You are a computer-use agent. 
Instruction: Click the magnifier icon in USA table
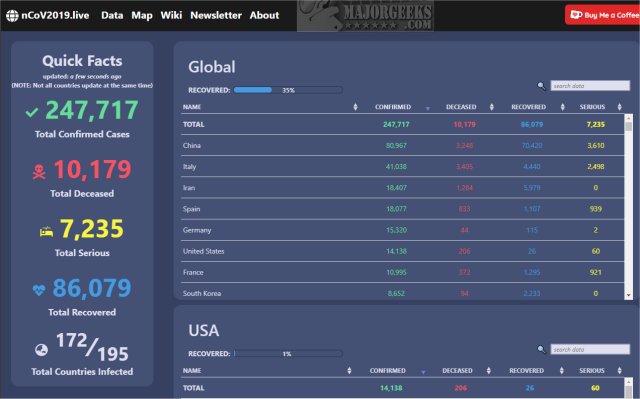coord(541,349)
